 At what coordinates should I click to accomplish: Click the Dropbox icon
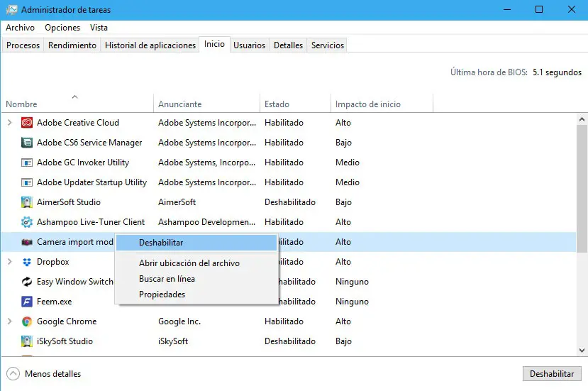[27, 262]
